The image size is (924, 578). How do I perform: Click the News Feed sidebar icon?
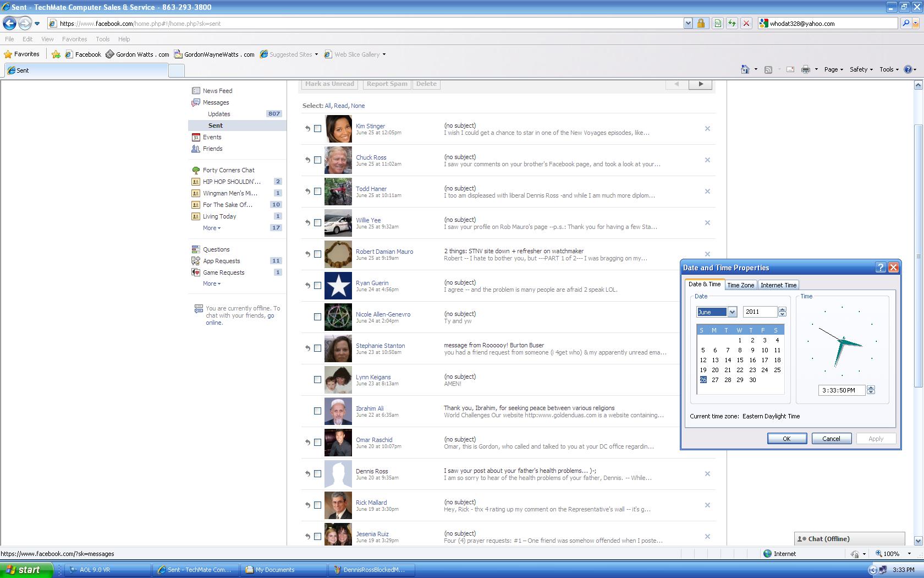click(x=196, y=91)
